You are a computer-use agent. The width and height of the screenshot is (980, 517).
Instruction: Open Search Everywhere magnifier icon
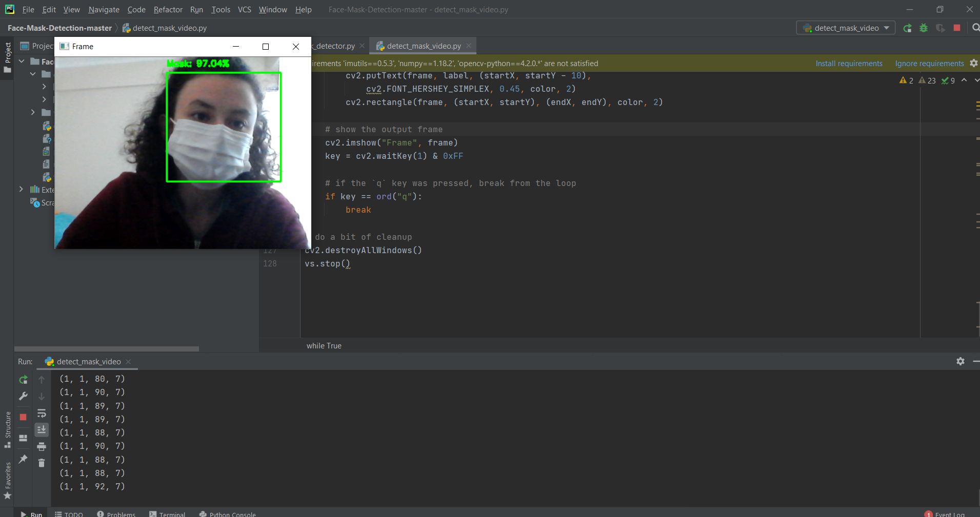pyautogui.click(x=976, y=28)
